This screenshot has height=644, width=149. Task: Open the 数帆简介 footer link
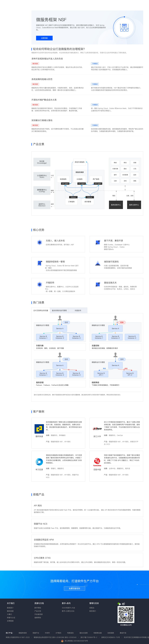tap(10, 608)
